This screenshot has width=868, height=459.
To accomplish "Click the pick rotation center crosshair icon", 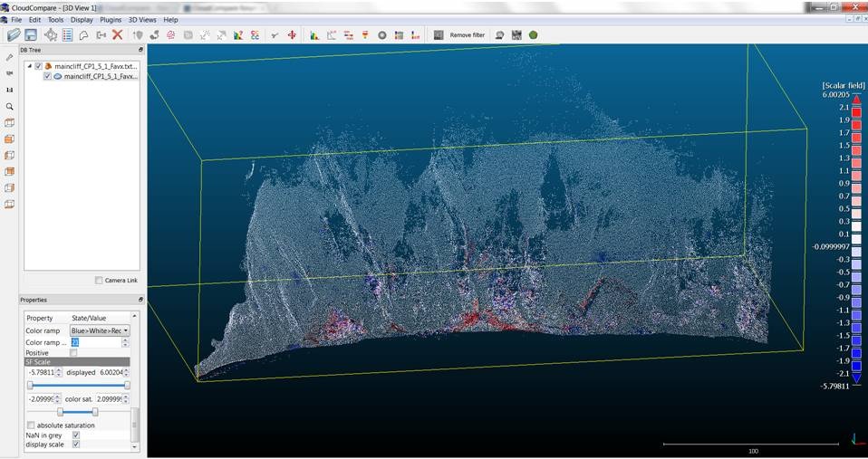I will tap(292, 35).
